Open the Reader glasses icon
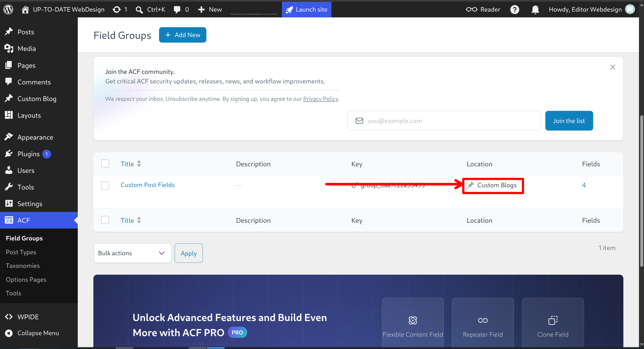Screen dimensions: 644x349 [x=471, y=10]
